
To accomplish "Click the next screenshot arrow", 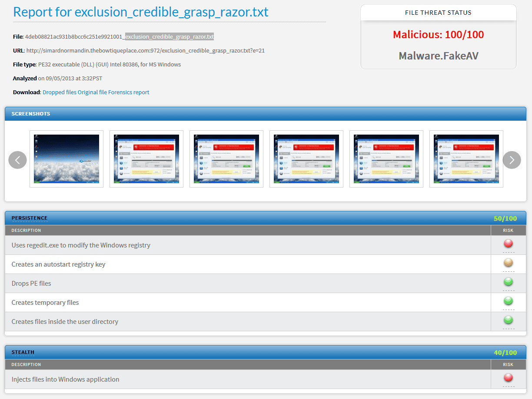I will [512, 160].
